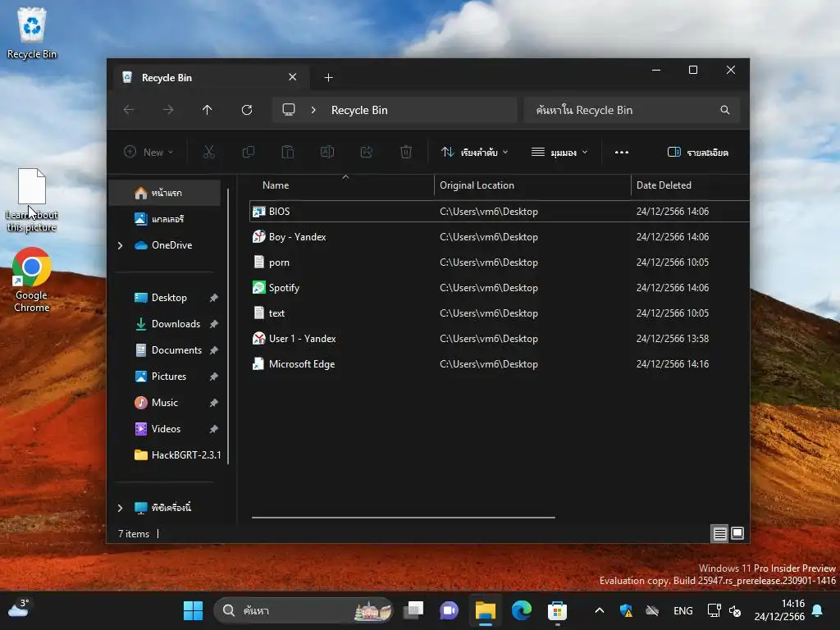Open Windows Start menu
The width and height of the screenshot is (840, 630).
193,610
